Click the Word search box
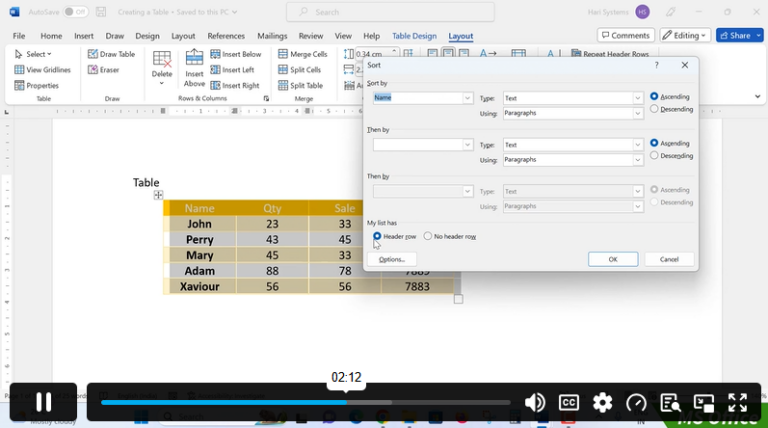This screenshot has height=428, width=768. [390, 12]
